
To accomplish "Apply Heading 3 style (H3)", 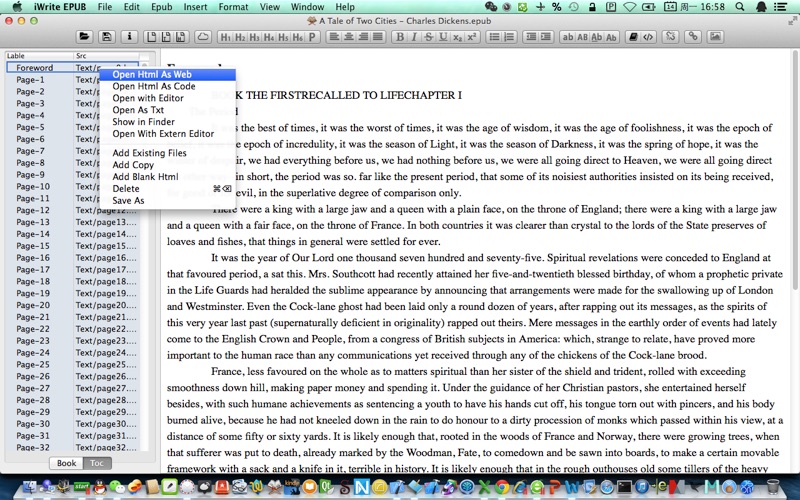I will pyautogui.click(x=254, y=37).
